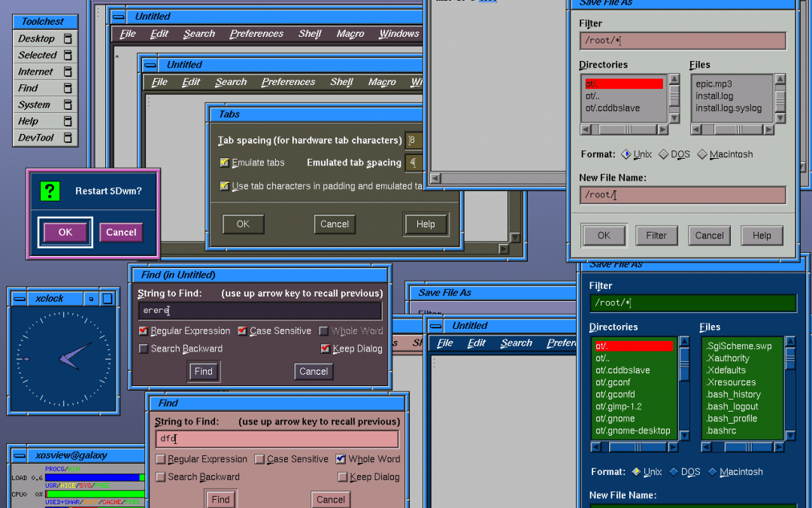This screenshot has height=508, width=812.
Task: Click OK button in the Tabs dialog
Action: (x=243, y=224)
